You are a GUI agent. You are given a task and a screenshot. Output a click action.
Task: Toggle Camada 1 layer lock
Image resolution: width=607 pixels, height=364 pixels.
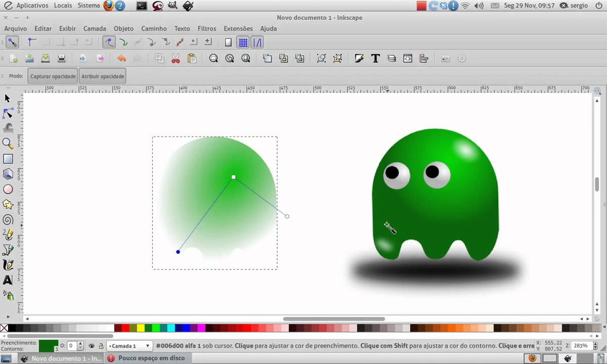coord(101,346)
